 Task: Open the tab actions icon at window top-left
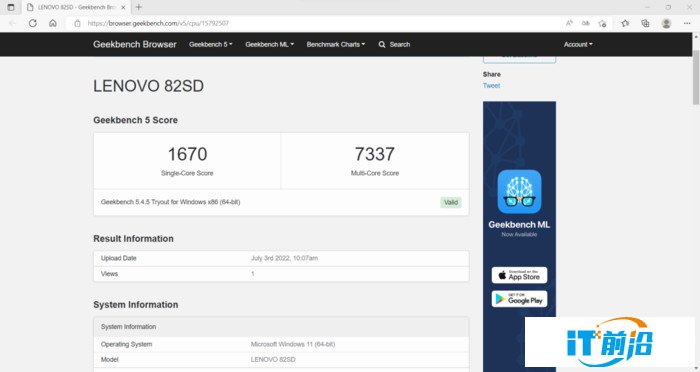tap(11, 7)
